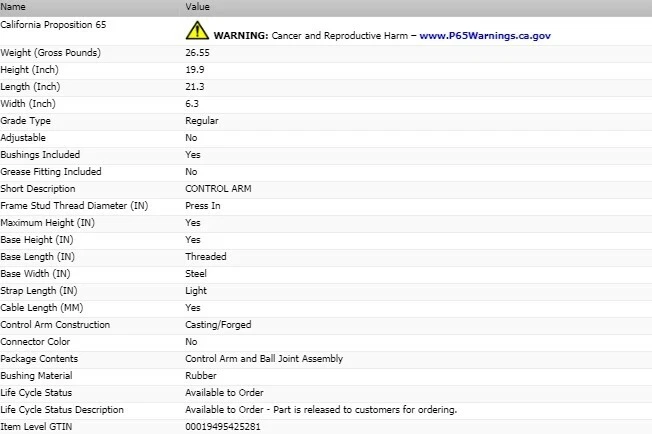Screen dimensions: 652x434
Task: Select the Grade Type value Regular
Action: pos(202,121)
